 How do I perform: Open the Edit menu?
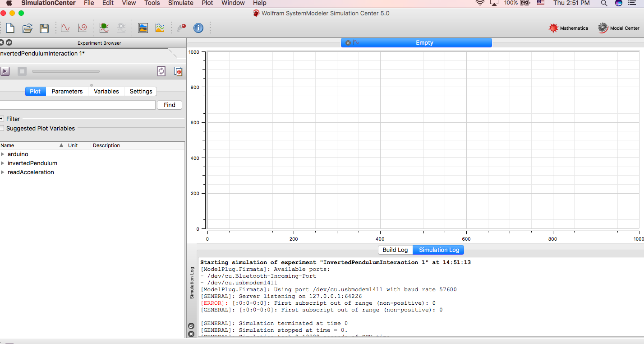pyautogui.click(x=108, y=3)
